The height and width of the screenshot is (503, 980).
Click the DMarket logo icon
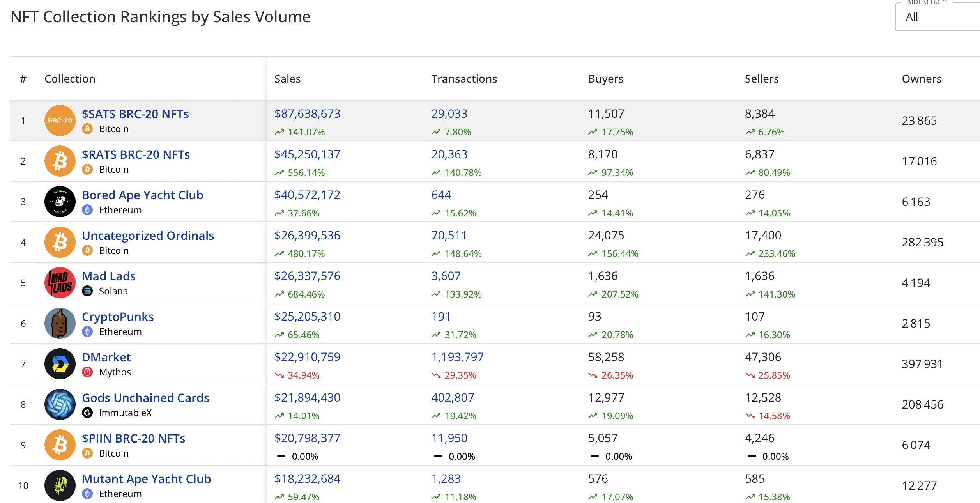[60, 364]
